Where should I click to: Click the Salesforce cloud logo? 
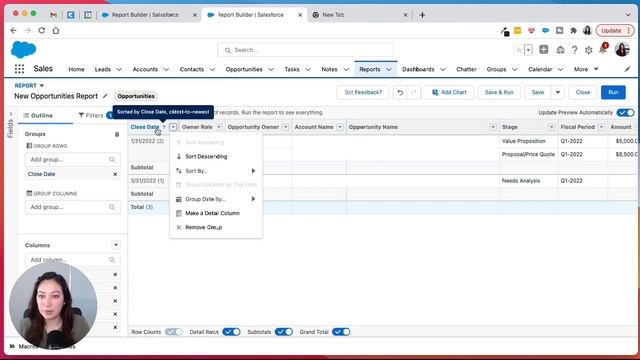(23, 50)
